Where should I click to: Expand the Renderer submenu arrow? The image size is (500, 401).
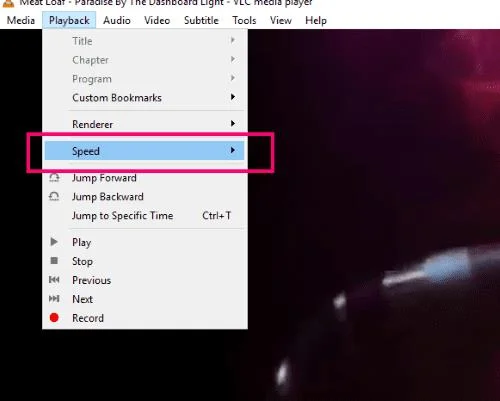point(233,124)
